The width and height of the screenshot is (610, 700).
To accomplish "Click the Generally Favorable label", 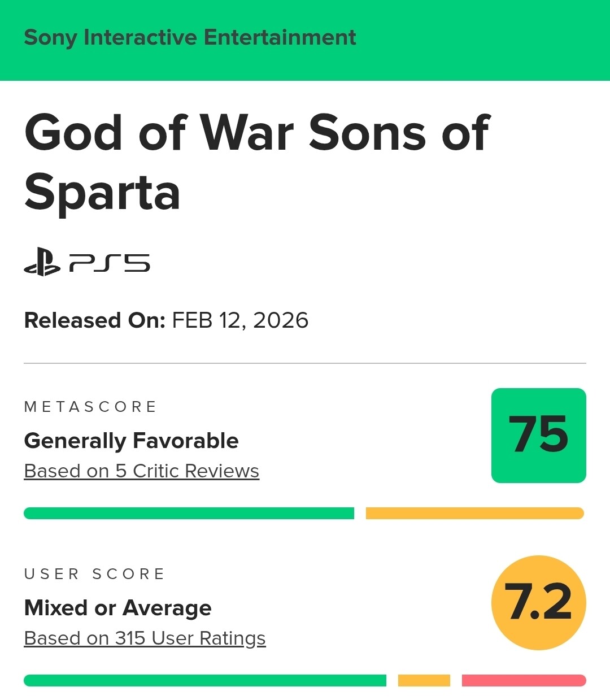I will [132, 441].
